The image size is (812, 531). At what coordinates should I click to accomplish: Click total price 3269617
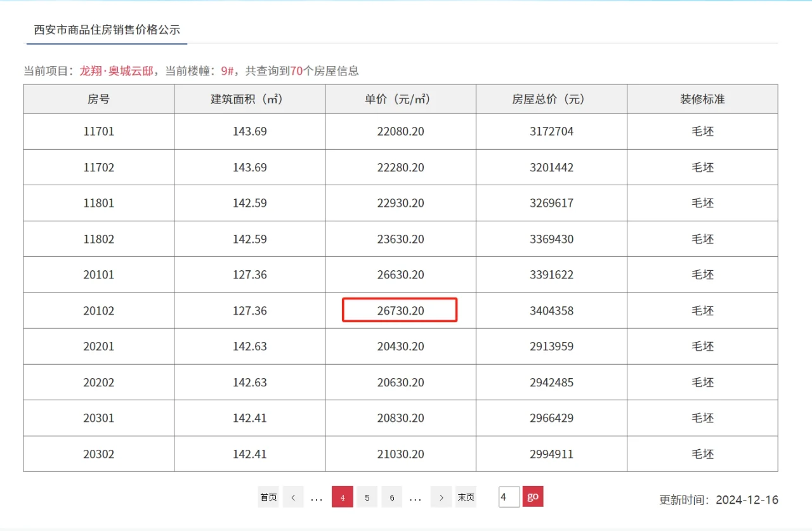coord(551,203)
